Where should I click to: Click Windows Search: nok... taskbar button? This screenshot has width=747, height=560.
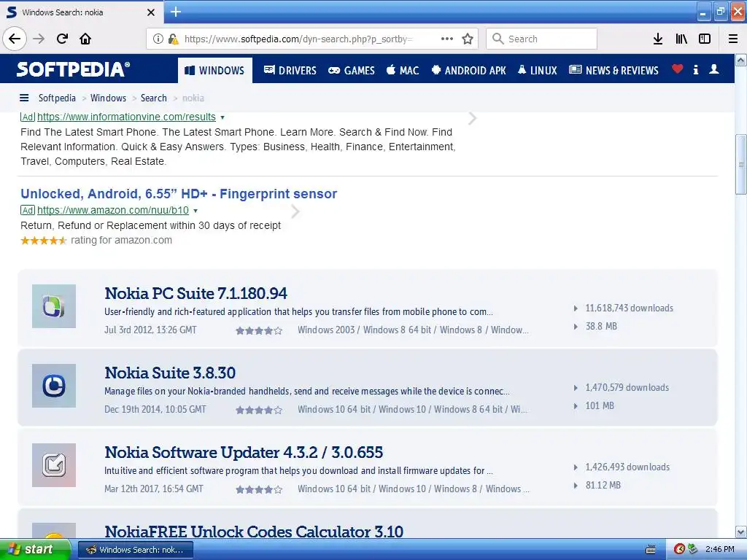point(135,550)
